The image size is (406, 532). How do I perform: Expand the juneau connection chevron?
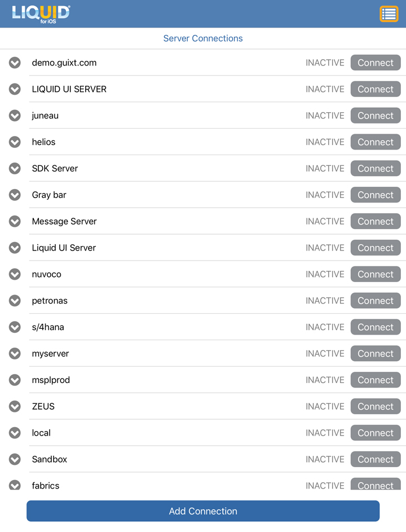(x=15, y=116)
